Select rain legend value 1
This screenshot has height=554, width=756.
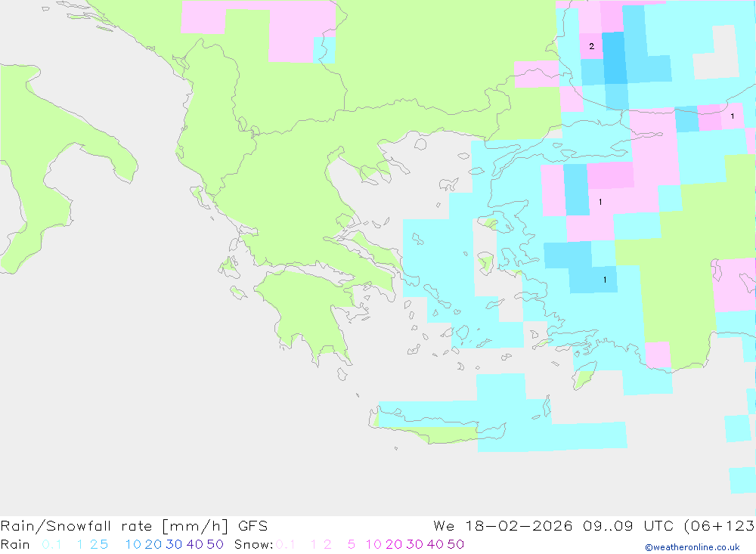tap(80, 544)
